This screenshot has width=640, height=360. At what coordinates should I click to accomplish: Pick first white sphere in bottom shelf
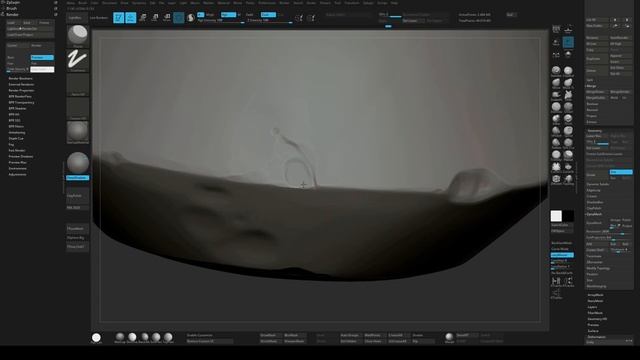click(96, 338)
